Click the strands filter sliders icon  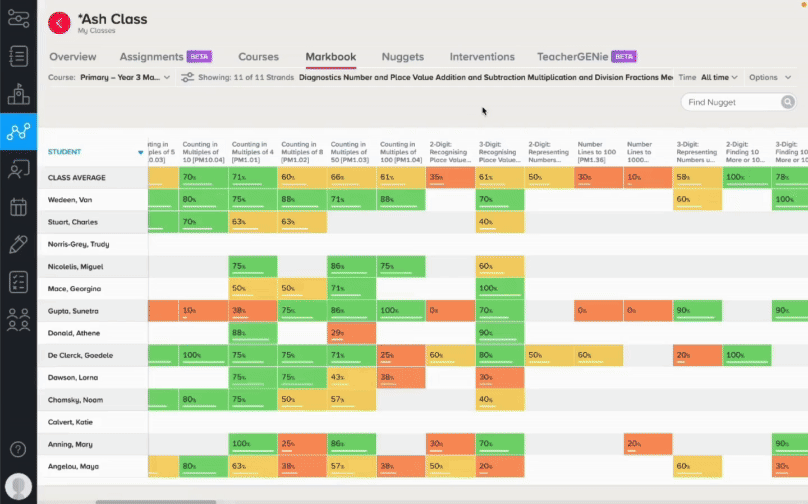[x=187, y=77]
